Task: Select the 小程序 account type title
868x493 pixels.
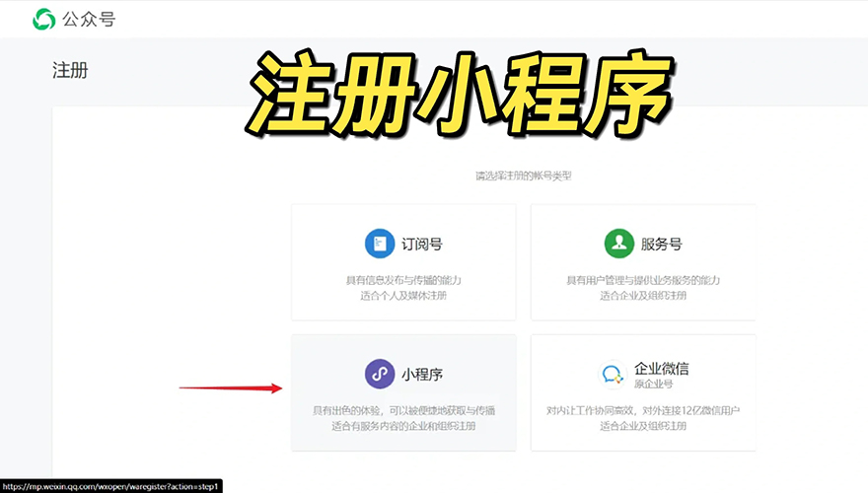Action: (x=422, y=375)
